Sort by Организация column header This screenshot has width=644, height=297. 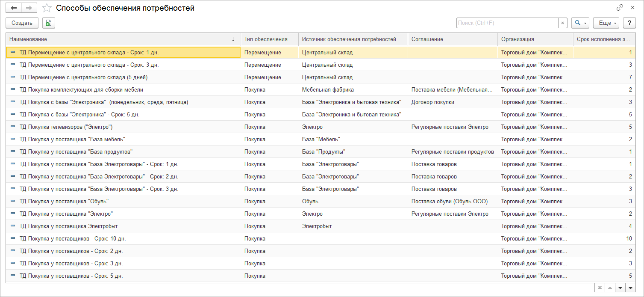point(518,39)
